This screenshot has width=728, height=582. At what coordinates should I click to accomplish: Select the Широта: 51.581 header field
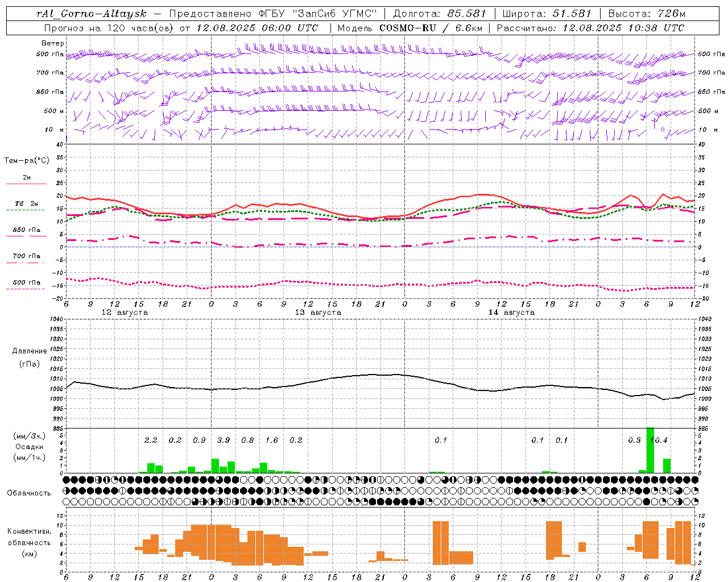(547, 14)
